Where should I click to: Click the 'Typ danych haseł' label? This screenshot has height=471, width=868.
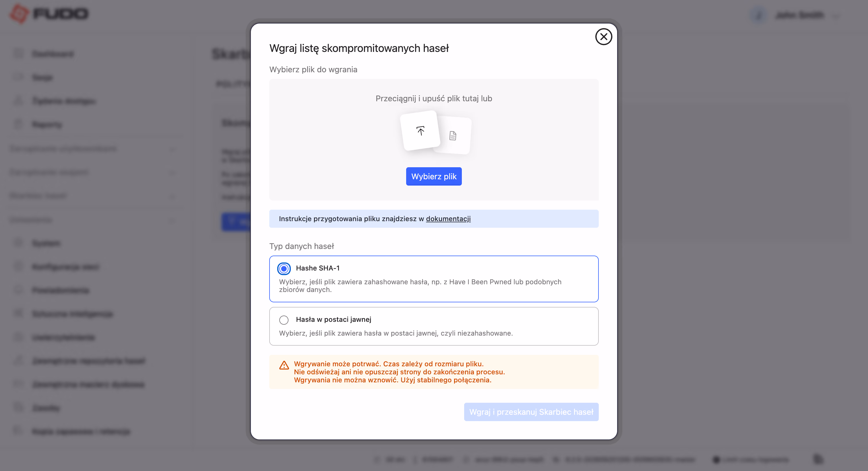pos(302,246)
